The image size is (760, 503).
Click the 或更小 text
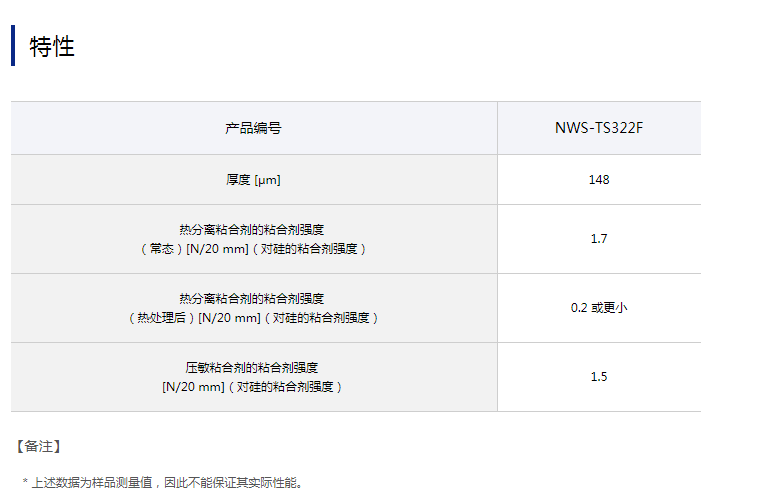(x=609, y=308)
